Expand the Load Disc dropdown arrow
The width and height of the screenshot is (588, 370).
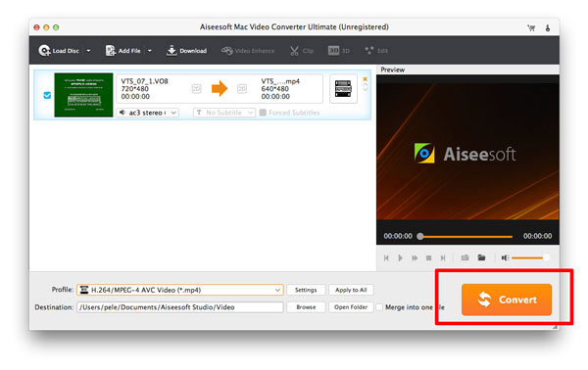pos(88,51)
